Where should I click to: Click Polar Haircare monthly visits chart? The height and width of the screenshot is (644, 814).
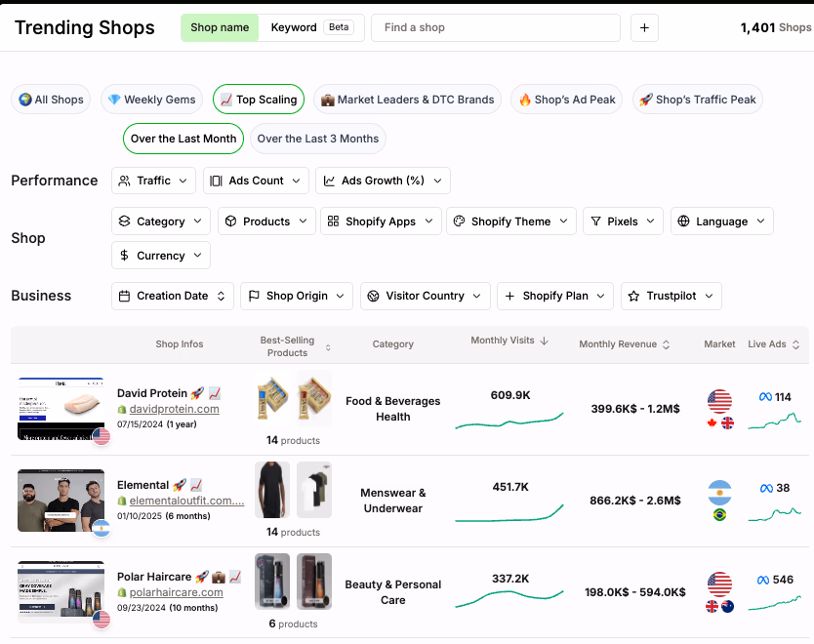pyautogui.click(x=509, y=598)
